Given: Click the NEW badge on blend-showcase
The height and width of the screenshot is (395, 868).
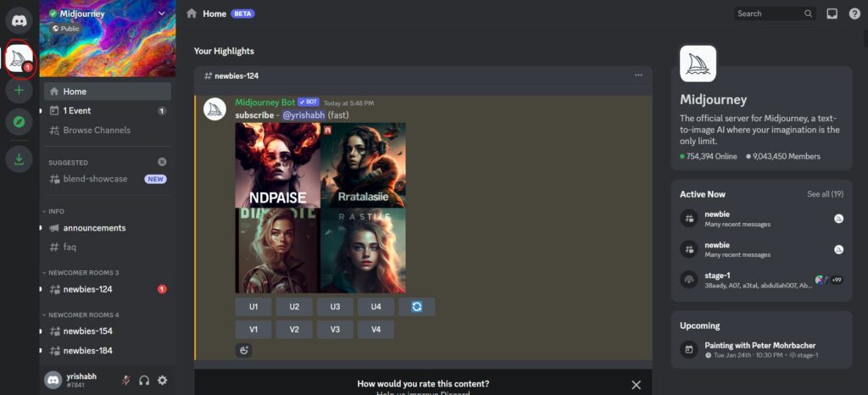Looking at the screenshot, I should (156, 179).
